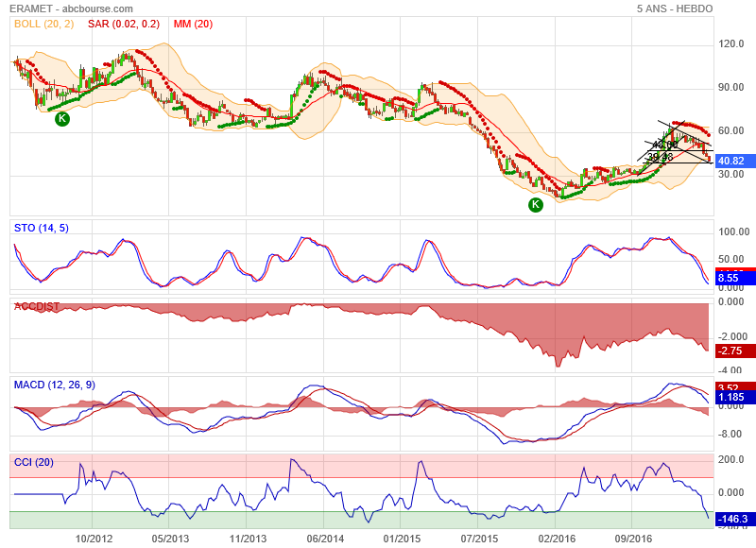Click the CCI (20) panel label
Screen dimensions: 756x548
pyautogui.click(x=34, y=462)
